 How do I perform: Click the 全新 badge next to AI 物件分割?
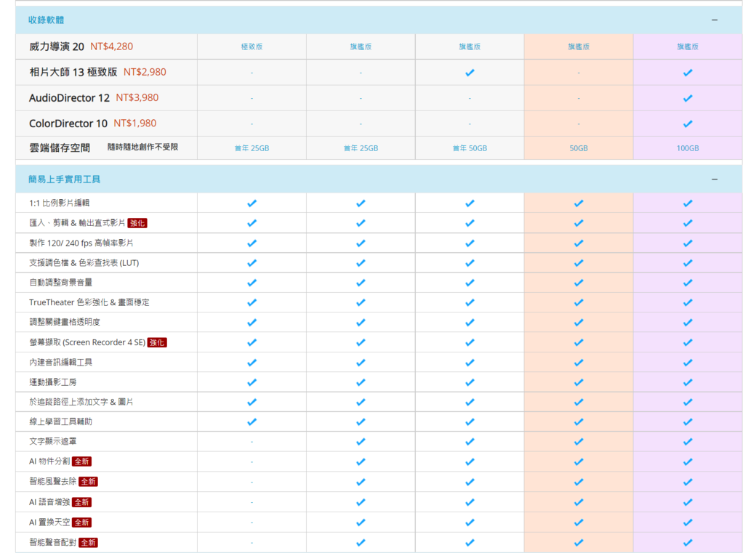82,461
